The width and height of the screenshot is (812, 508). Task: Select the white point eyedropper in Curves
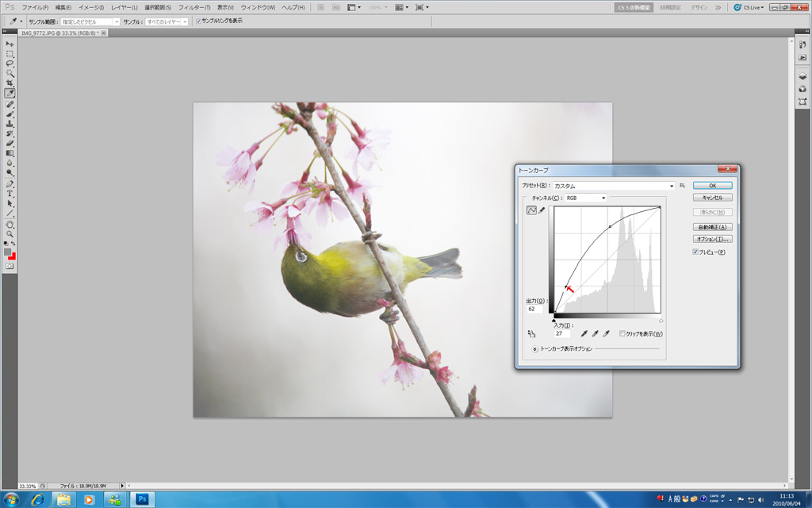pos(607,333)
